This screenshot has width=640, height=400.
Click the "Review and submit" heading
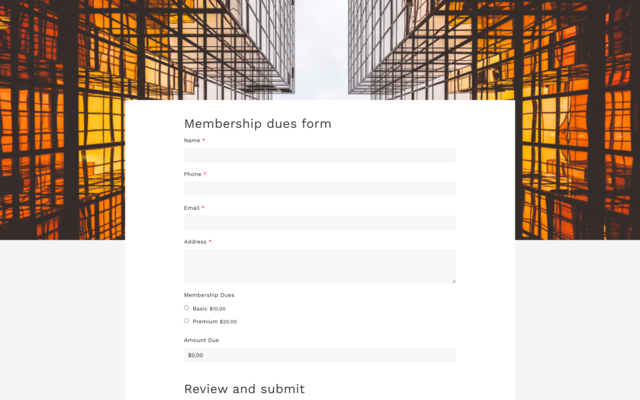[244, 389]
